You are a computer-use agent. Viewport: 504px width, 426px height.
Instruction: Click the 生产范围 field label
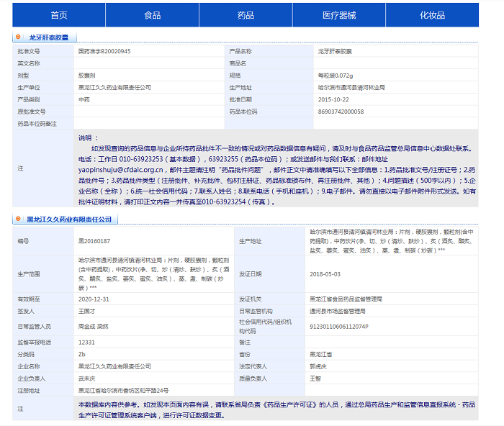tap(29, 274)
